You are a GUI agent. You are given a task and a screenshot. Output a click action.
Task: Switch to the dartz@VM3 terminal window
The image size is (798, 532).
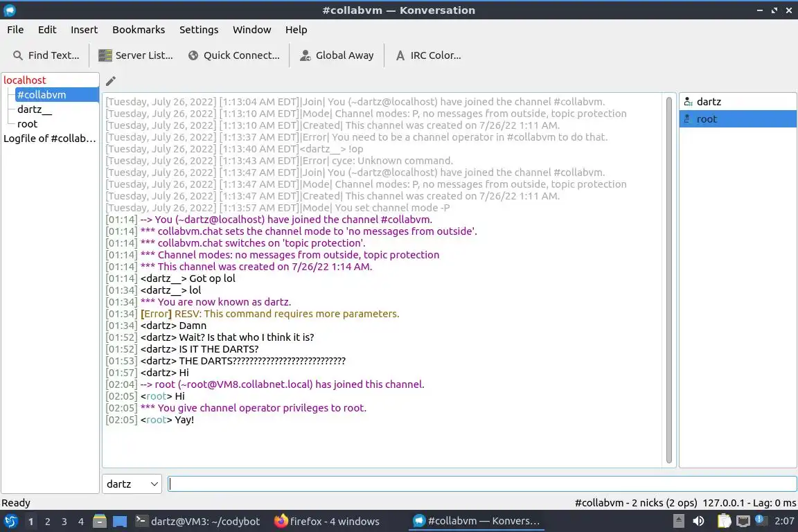198,522
